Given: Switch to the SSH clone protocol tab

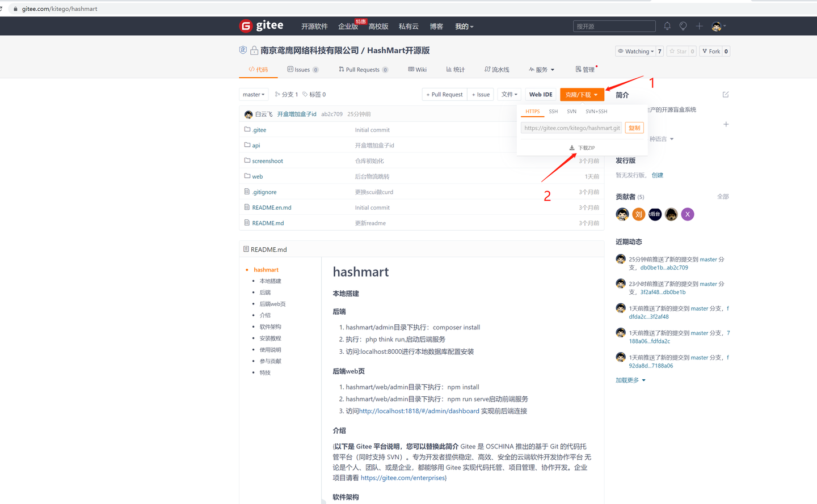Looking at the screenshot, I should (553, 111).
